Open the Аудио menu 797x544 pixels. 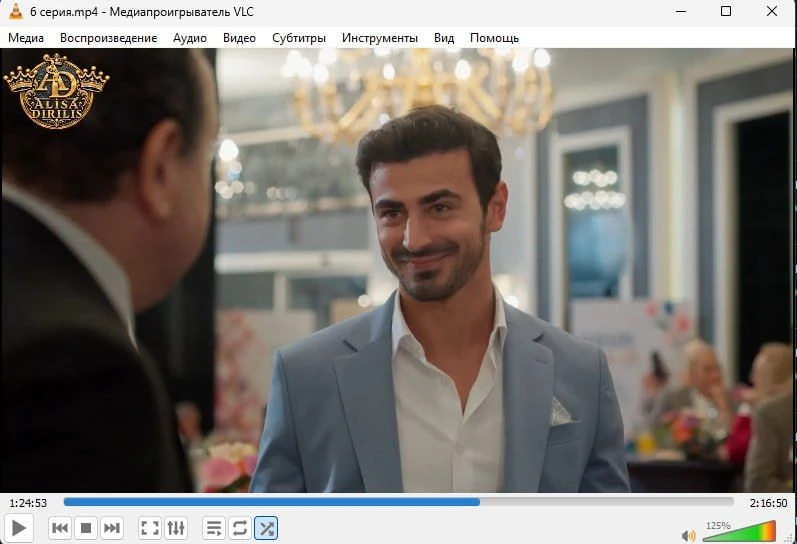click(x=190, y=38)
